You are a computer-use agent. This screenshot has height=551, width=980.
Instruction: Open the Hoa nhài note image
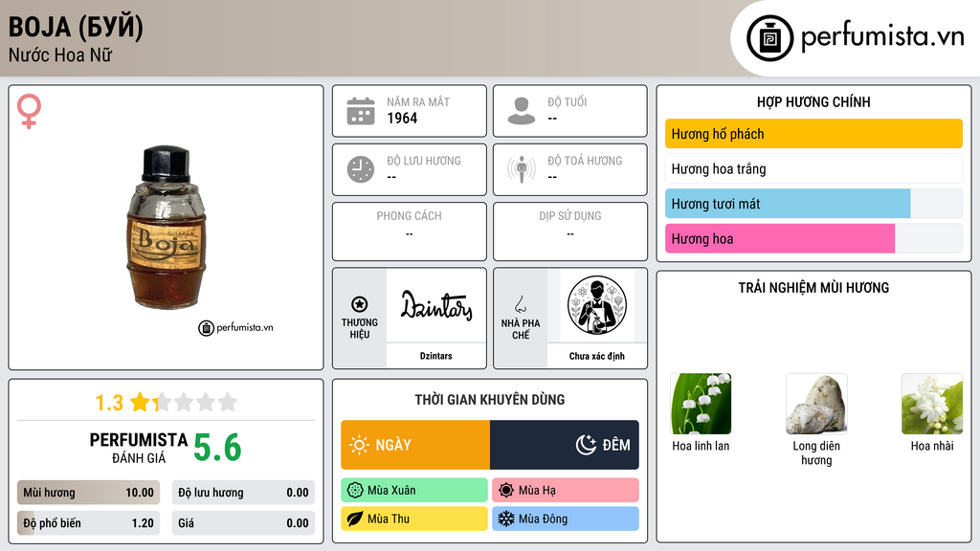[x=932, y=404]
